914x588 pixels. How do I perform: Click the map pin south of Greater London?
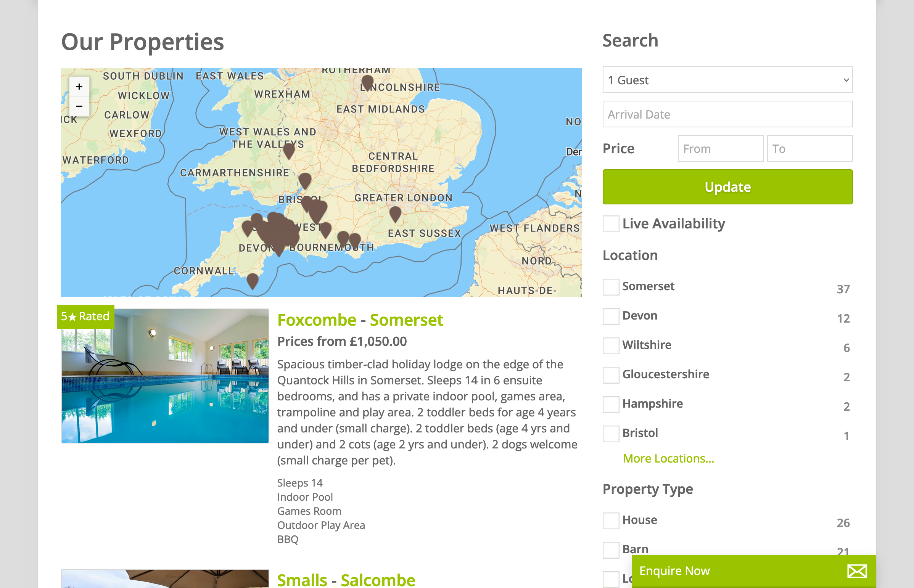(395, 213)
